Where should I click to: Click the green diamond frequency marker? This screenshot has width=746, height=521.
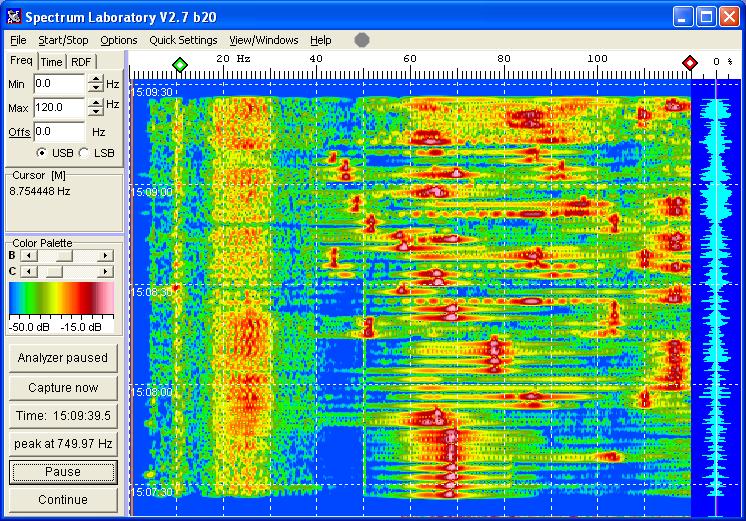point(179,64)
